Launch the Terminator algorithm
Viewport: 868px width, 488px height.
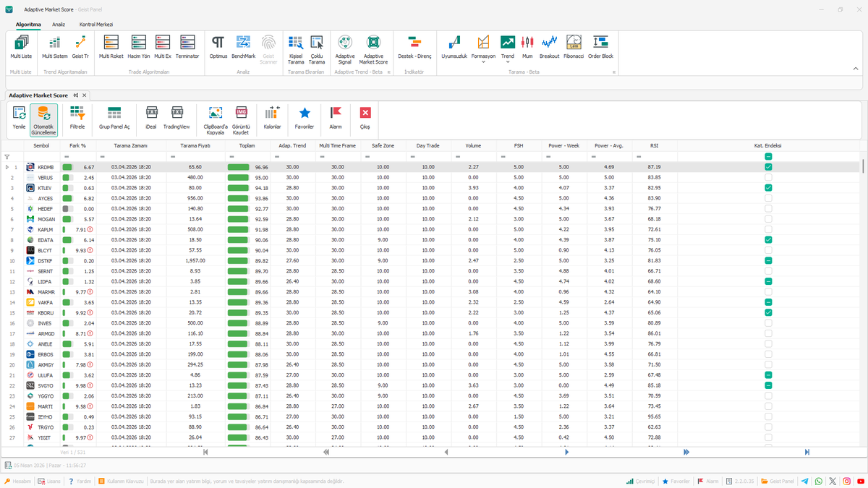(187, 47)
